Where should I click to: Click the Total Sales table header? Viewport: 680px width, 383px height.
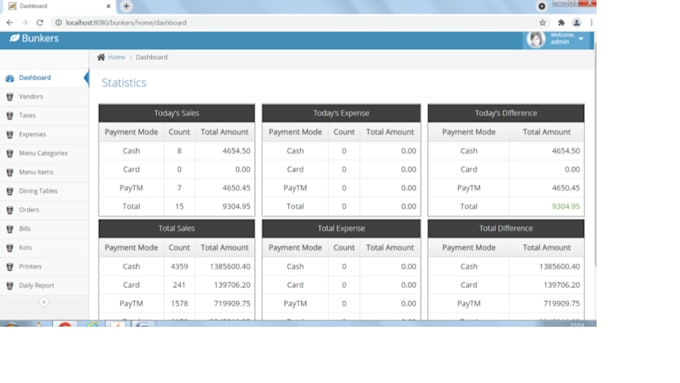(x=177, y=229)
